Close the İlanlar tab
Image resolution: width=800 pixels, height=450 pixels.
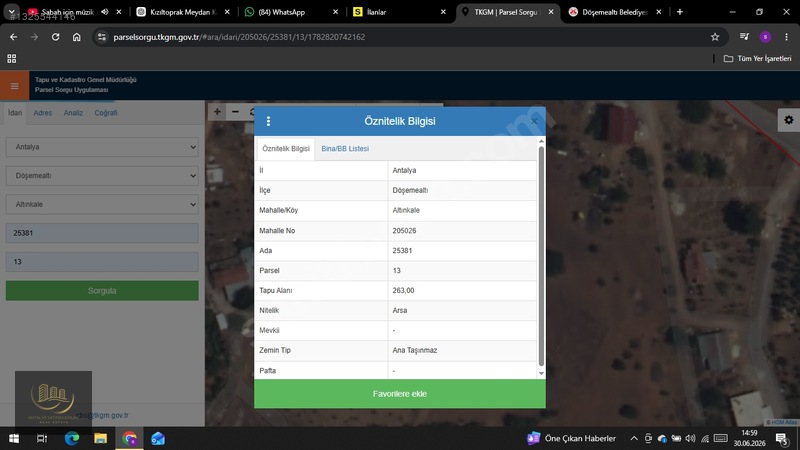[443, 12]
